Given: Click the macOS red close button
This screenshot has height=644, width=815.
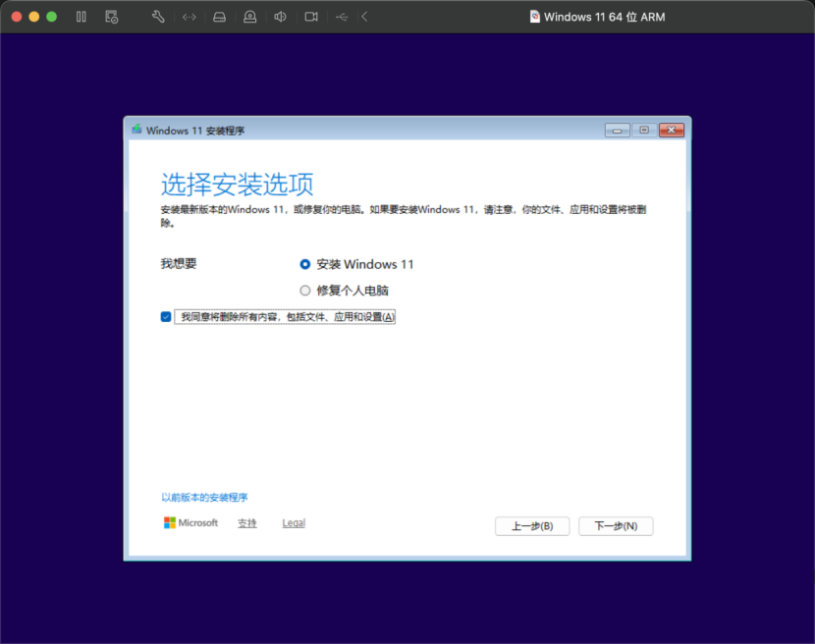Looking at the screenshot, I should (x=17, y=17).
